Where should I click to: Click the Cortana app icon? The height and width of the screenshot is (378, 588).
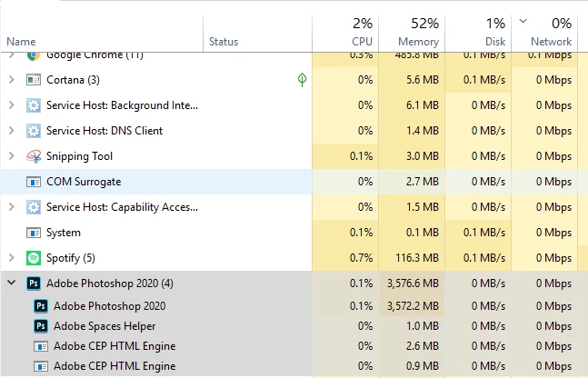[x=34, y=80]
